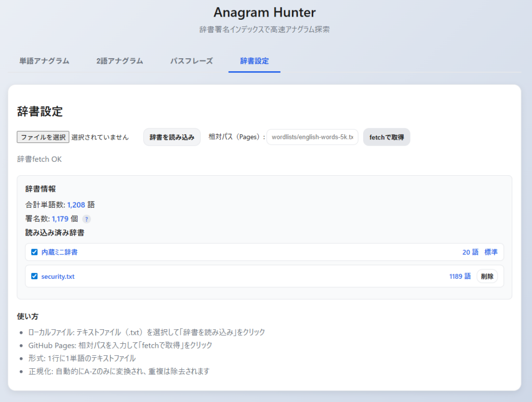
Task: Click the 20 語 word count
Action: [x=470, y=252]
